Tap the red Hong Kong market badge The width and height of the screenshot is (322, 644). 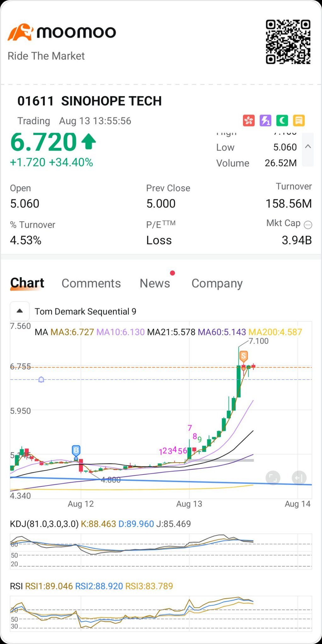click(249, 120)
